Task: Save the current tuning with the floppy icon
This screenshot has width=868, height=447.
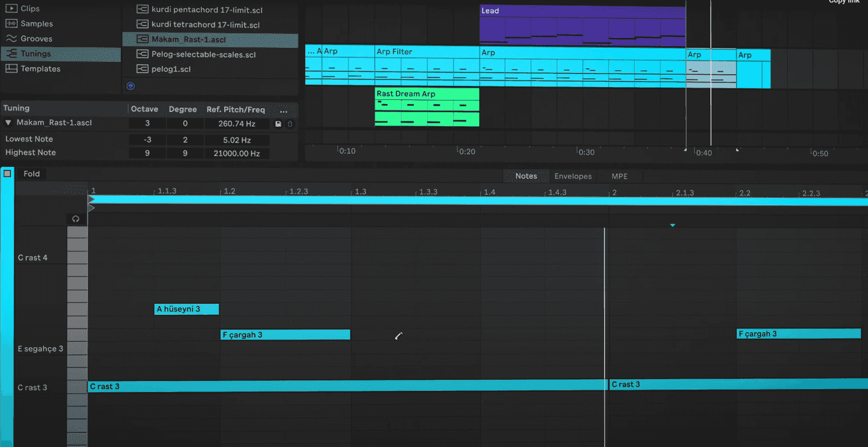Action: click(278, 123)
